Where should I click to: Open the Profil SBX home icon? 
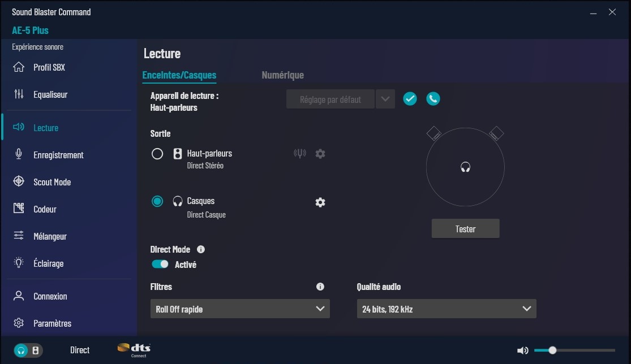[19, 67]
